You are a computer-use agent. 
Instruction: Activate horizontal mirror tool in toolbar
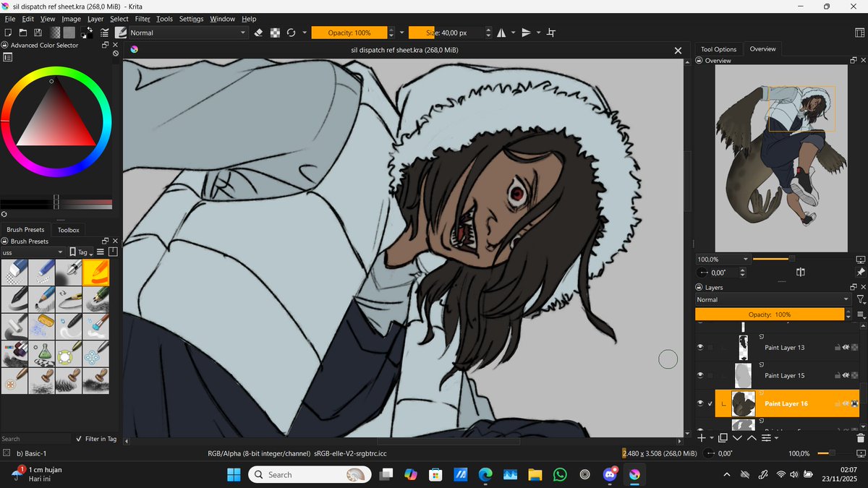500,33
